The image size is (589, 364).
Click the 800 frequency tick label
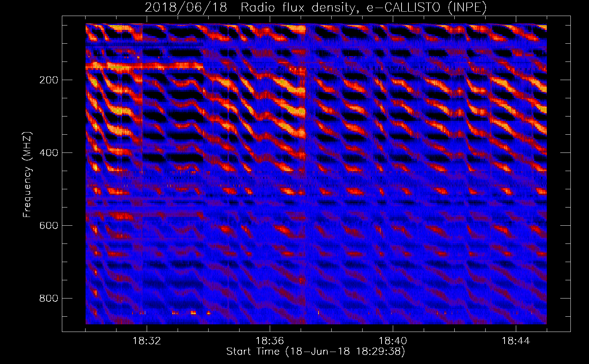tap(49, 298)
